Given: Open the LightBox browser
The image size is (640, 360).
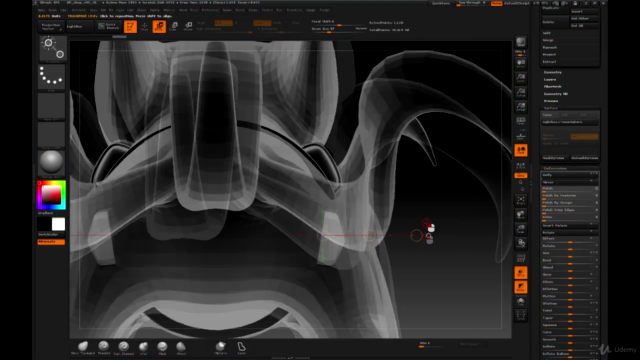Looking at the screenshot, I should [x=79, y=27].
